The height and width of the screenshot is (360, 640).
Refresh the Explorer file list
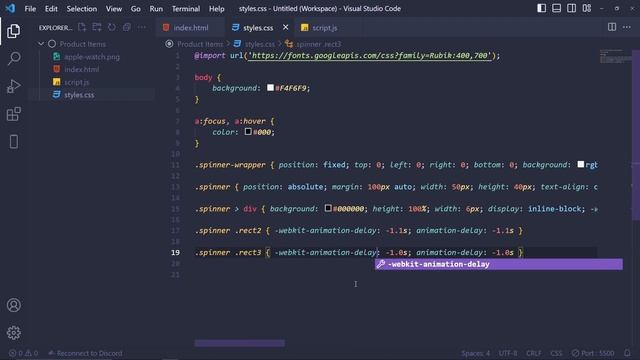pyautogui.click(x=111, y=27)
